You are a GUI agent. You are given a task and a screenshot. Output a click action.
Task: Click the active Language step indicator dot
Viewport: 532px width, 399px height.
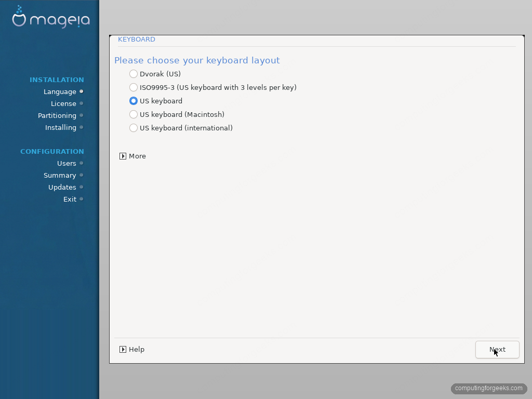click(82, 91)
